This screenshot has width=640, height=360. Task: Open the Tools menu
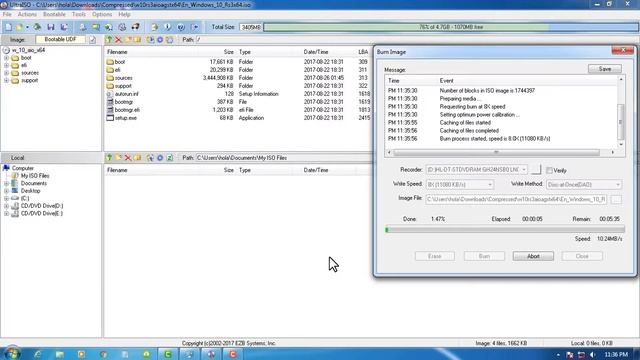pyautogui.click(x=79, y=14)
